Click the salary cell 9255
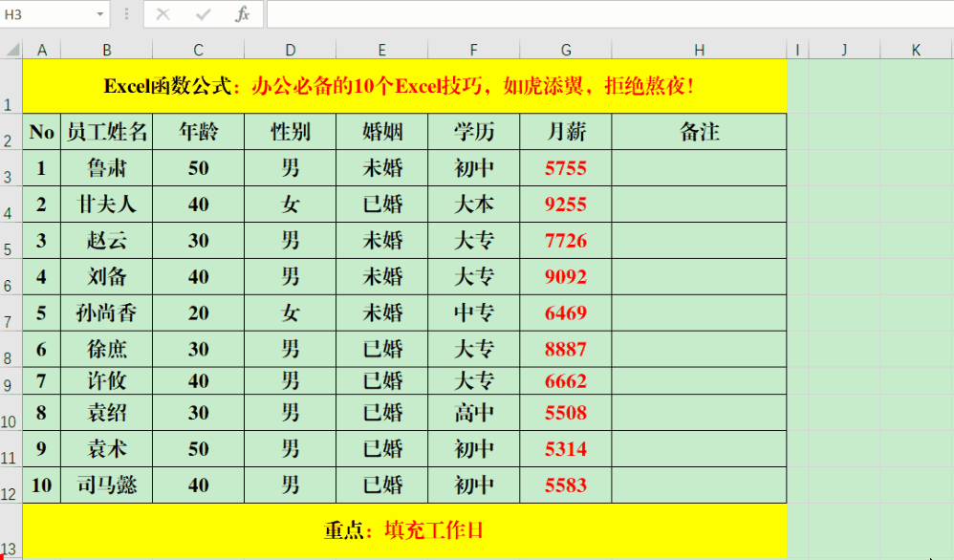The width and height of the screenshot is (954, 560). pos(566,205)
